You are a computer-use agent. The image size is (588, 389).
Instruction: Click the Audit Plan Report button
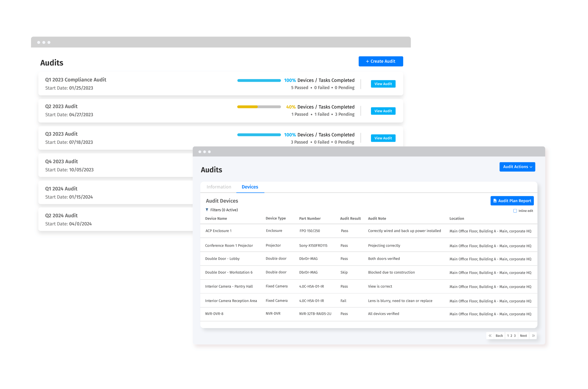coord(512,201)
